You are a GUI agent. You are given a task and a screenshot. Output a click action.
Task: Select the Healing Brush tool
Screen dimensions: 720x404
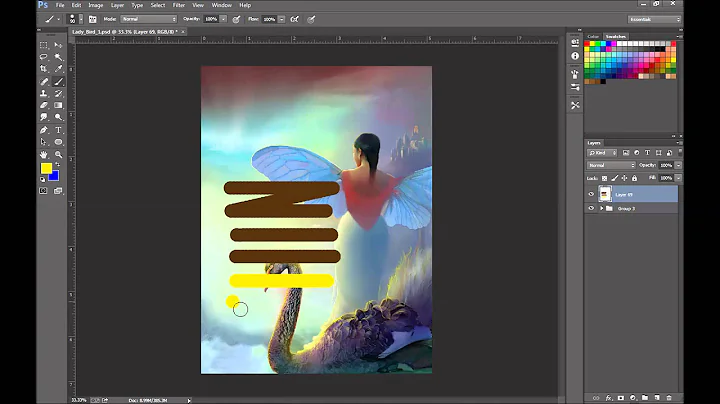click(x=44, y=82)
